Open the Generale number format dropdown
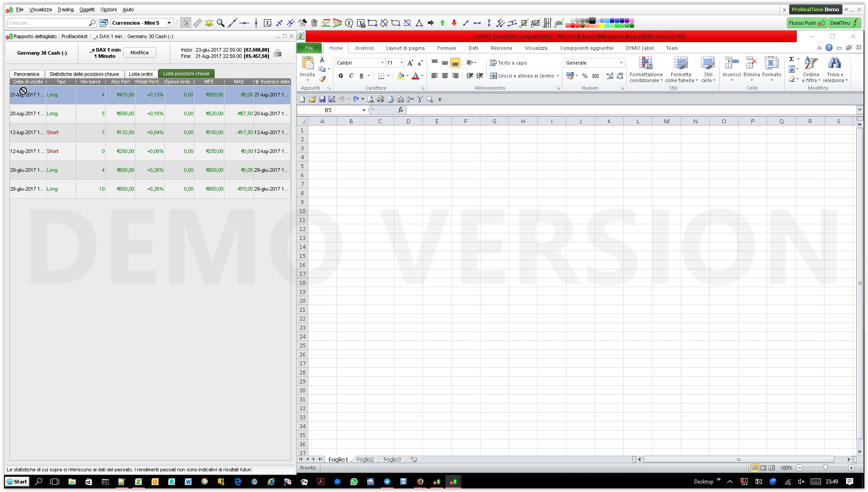The height and width of the screenshot is (492, 868). 621,63
